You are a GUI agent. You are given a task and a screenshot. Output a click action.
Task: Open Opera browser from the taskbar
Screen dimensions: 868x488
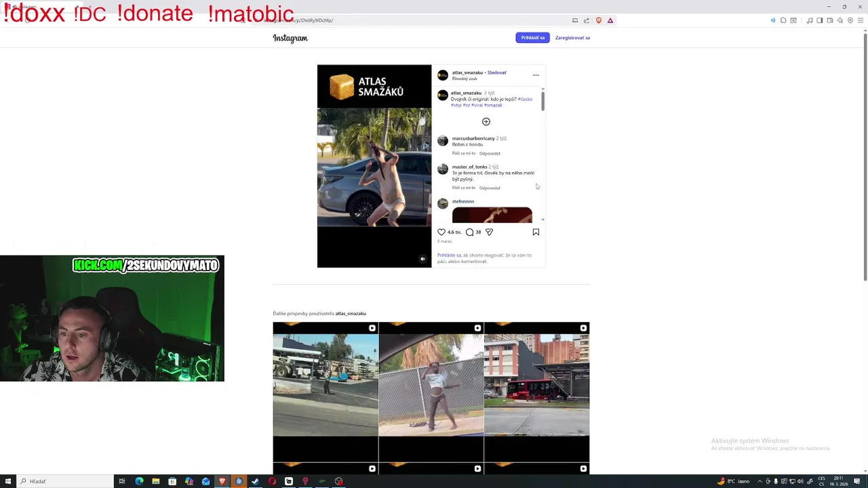(x=272, y=481)
